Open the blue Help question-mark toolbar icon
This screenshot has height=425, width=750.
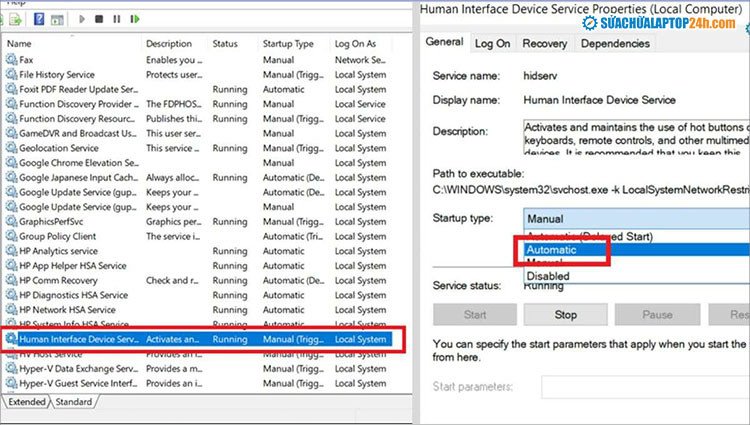coord(39,19)
